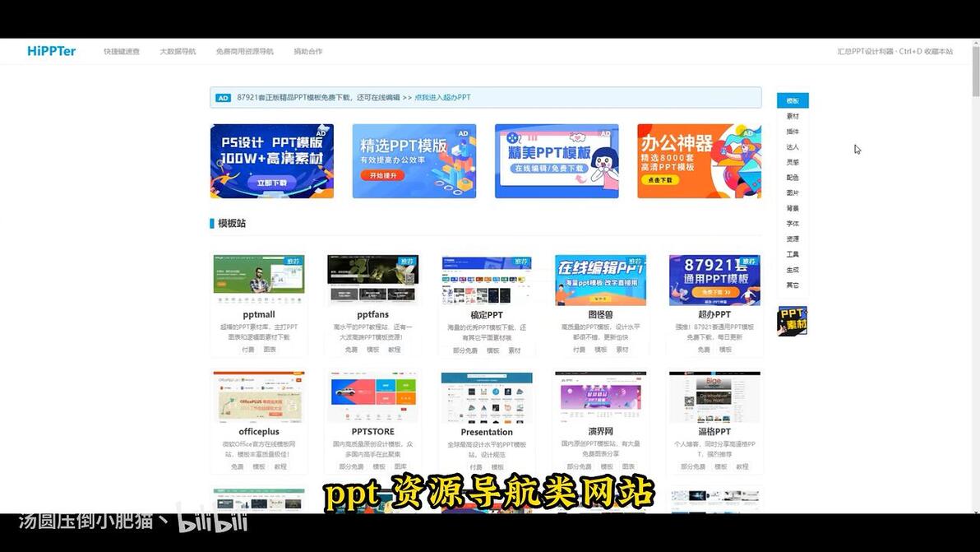Click 开始提升 button on 精选PPT模版 banner
Viewport: 980px width, 552px height.
click(382, 175)
